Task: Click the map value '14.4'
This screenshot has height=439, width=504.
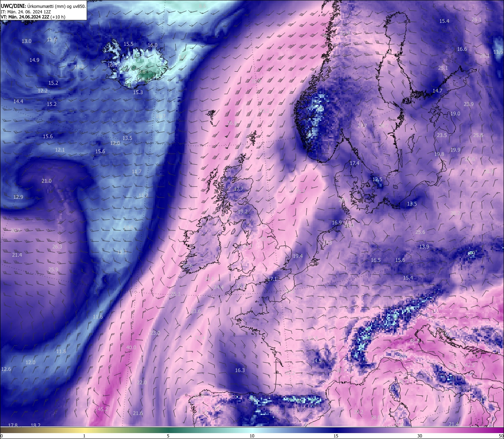Action: pos(18,101)
